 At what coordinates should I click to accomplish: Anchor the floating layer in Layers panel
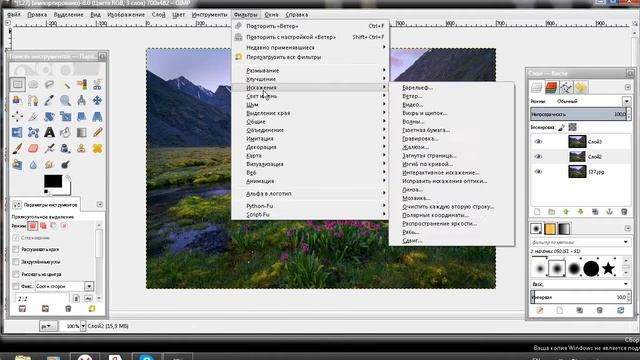609,212
